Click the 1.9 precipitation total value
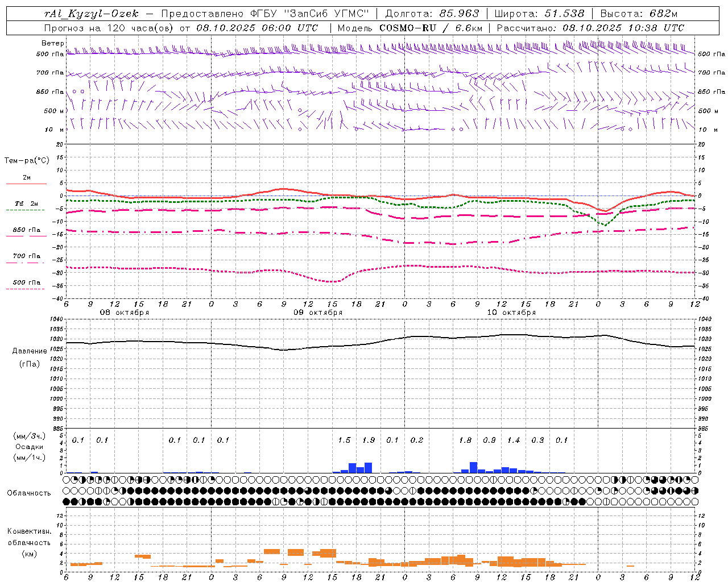This screenshot has height=582, width=728. coord(369,440)
